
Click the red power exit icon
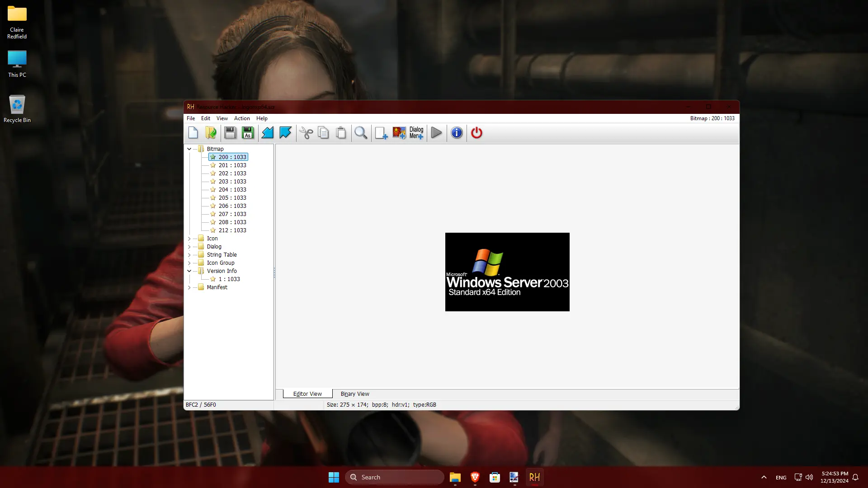(x=476, y=133)
